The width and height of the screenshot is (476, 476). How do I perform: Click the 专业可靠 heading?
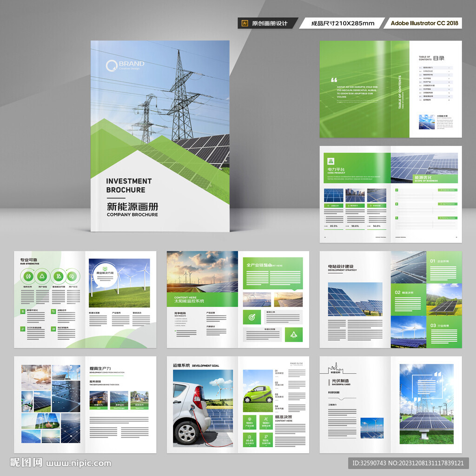tap(29, 260)
